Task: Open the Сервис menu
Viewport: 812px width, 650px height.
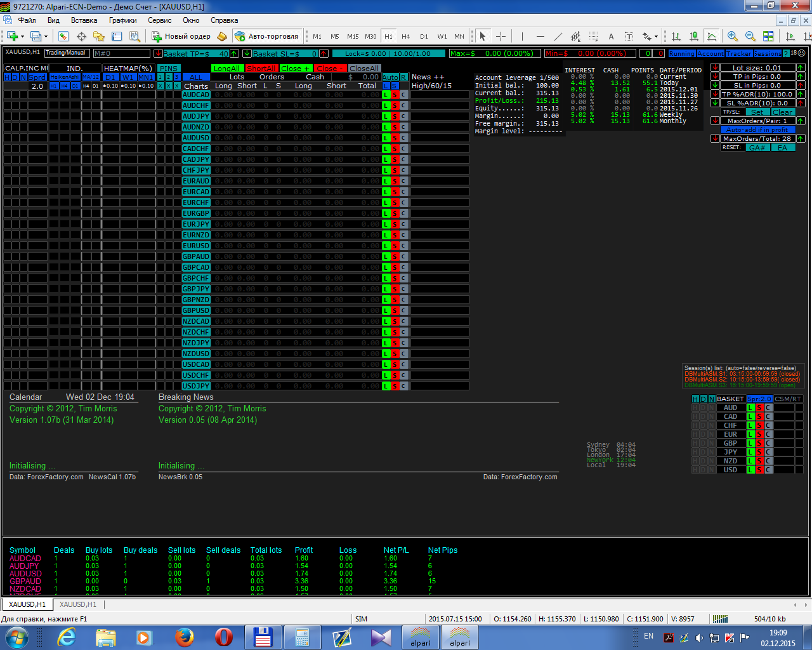Action: click(160, 20)
